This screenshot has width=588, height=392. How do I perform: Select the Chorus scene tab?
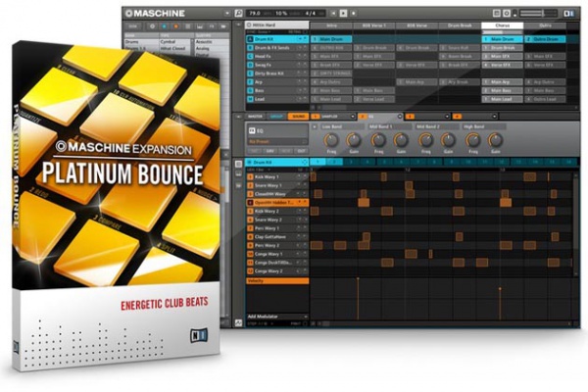502,25
